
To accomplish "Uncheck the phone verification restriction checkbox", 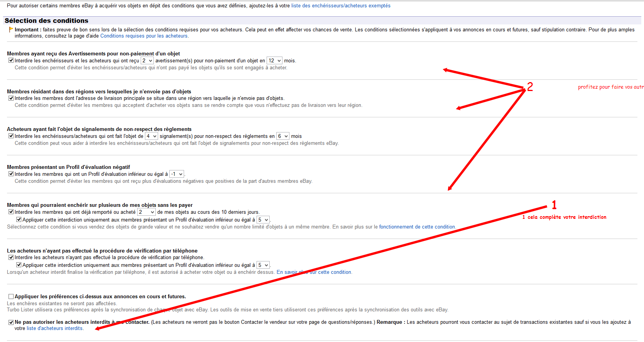I will [x=11, y=258].
